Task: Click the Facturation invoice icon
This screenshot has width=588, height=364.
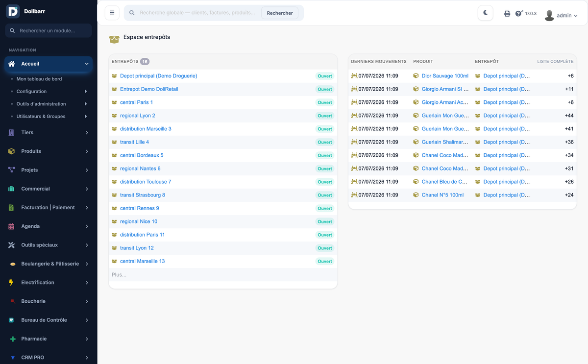Action: click(11, 208)
